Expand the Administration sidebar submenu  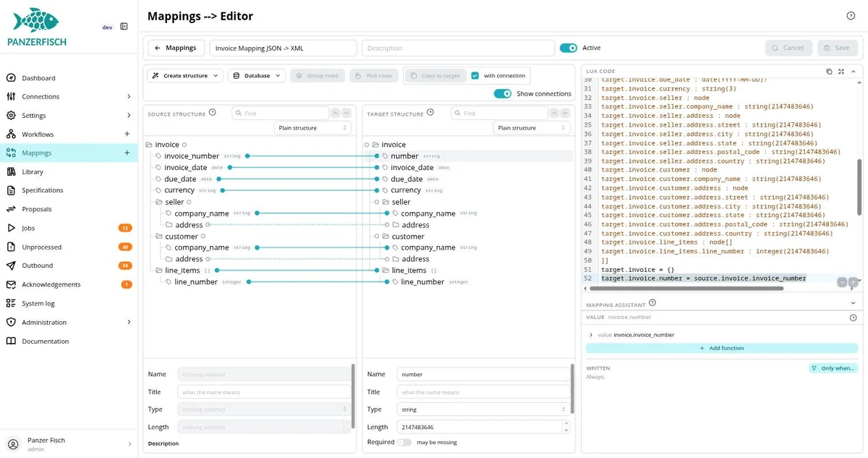click(129, 323)
